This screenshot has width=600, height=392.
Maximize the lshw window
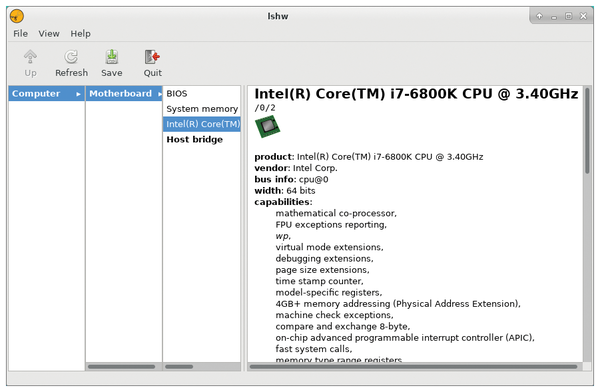[569, 16]
